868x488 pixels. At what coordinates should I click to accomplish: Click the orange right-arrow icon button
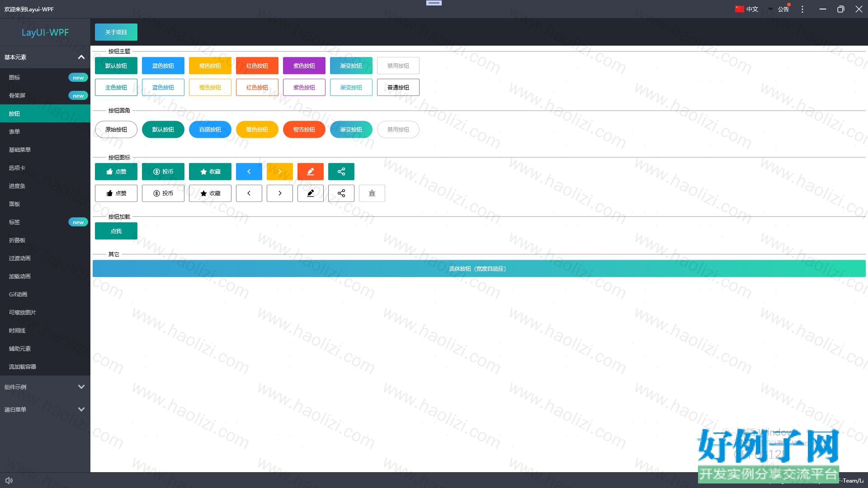click(280, 172)
